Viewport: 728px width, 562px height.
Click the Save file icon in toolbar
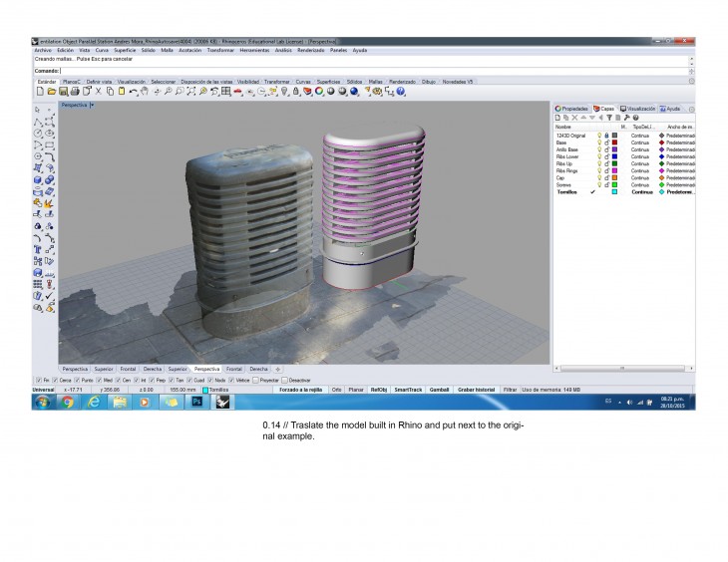click(x=65, y=92)
